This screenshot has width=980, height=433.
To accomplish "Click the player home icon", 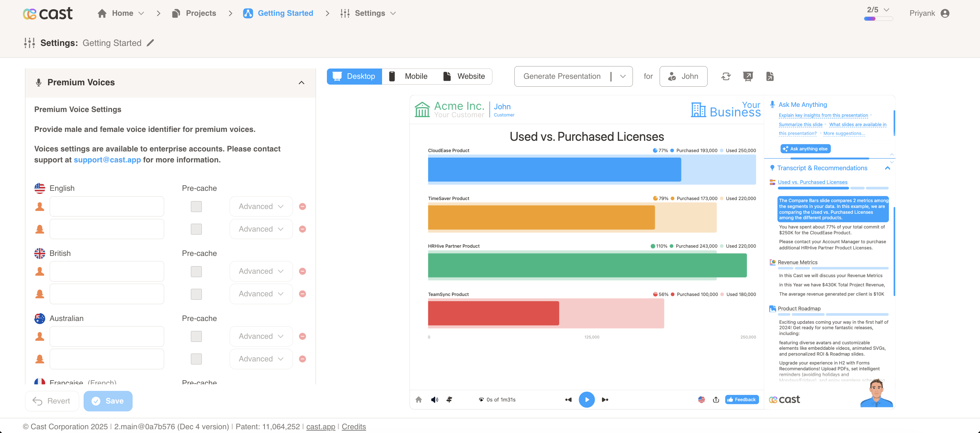I will click(418, 399).
